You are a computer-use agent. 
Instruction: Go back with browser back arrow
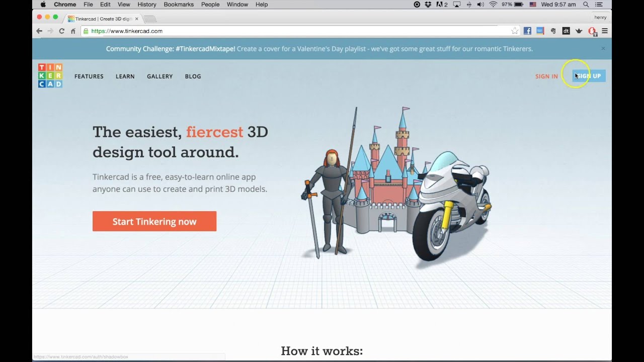[x=39, y=31]
